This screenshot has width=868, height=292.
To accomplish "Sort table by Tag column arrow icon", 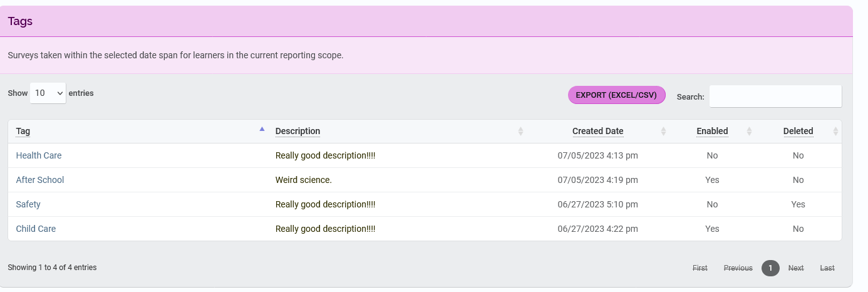I will [x=262, y=130].
